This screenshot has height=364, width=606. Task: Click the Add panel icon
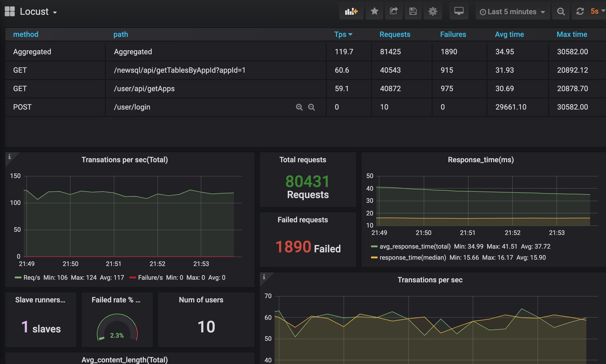351,11
